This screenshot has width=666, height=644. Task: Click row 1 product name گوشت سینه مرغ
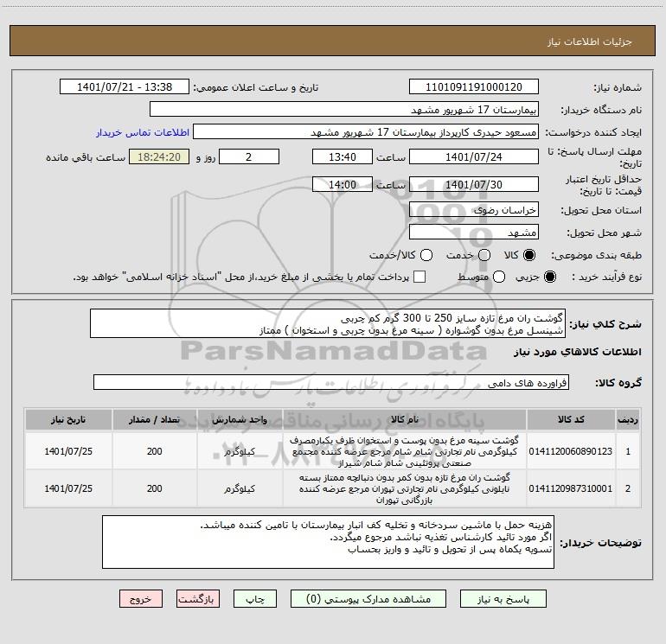(405, 451)
